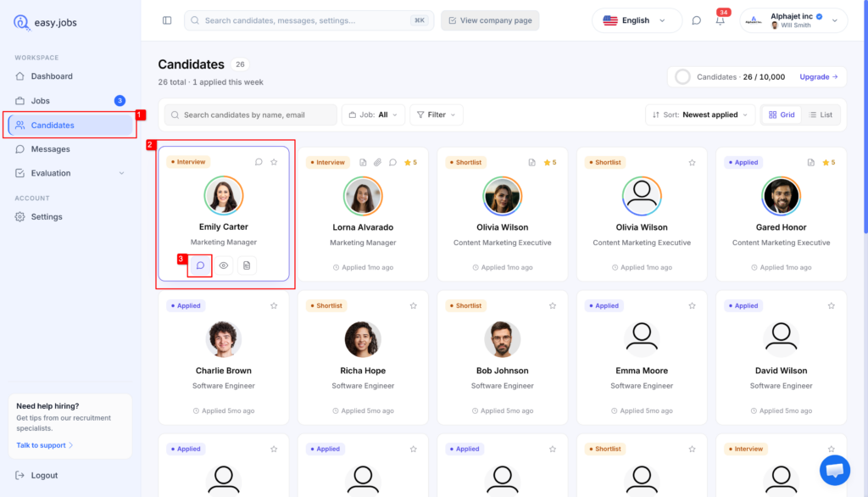The image size is (868, 497).
Task: Open Settings in sidebar
Action: click(x=70, y=216)
